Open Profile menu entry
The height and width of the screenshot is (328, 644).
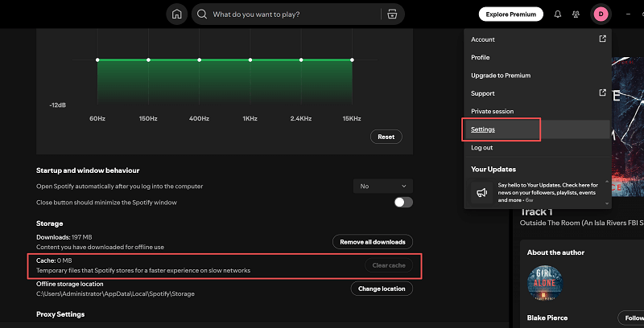538,57
